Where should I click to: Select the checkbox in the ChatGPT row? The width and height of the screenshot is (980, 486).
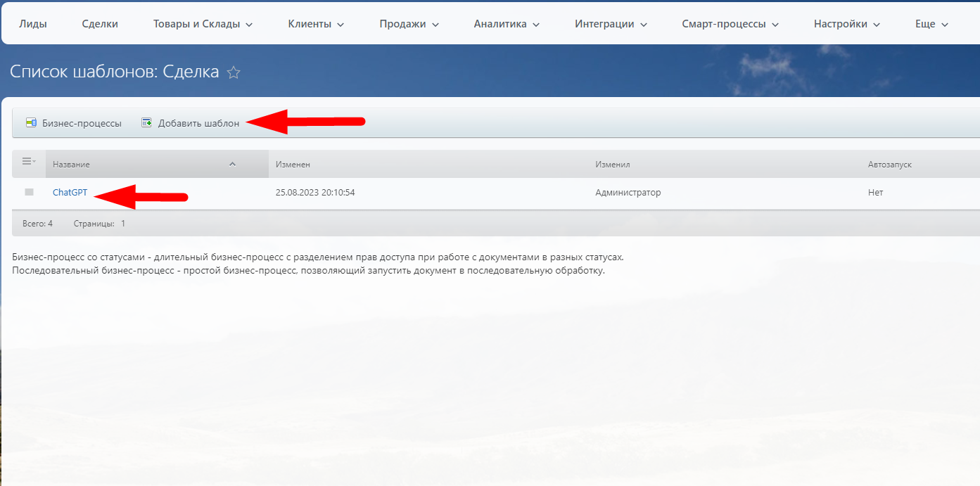click(x=27, y=191)
